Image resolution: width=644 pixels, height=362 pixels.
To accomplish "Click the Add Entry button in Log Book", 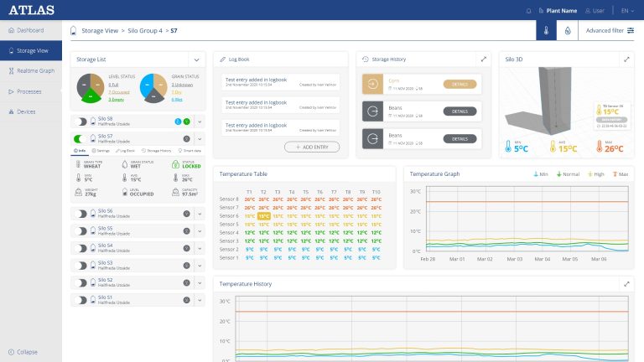I will coord(311,147).
